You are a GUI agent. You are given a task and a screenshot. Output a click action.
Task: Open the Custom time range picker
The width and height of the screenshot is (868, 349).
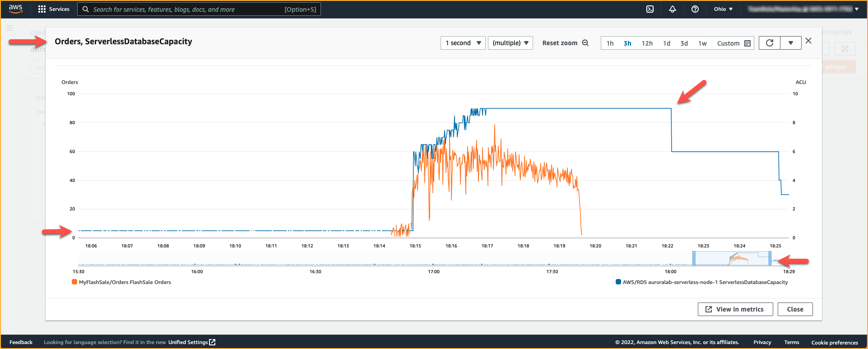pos(733,43)
